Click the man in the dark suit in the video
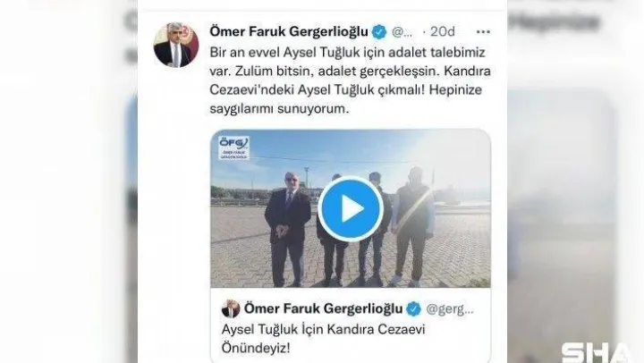The height and width of the screenshot is (363, 644). [287, 228]
